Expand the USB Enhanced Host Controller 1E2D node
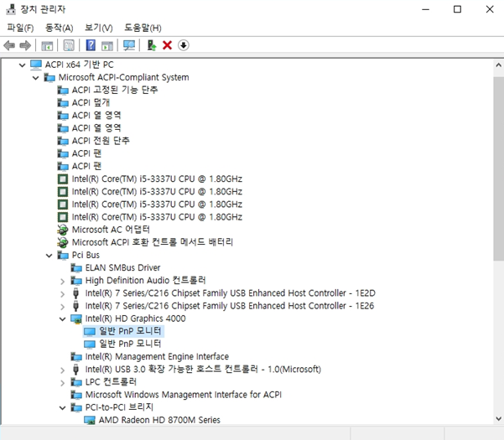The height and width of the screenshot is (440, 504). [x=62, y=294]
